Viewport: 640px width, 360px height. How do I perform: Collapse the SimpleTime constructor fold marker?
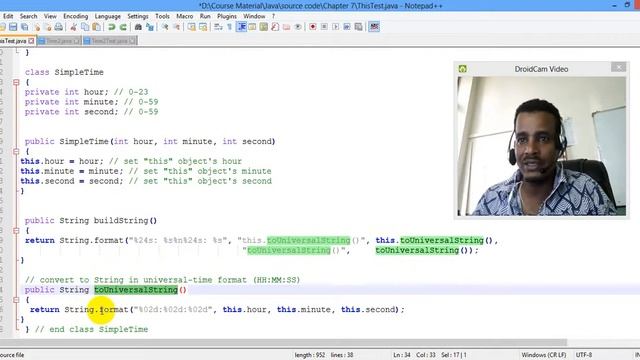click(x=16, y=151)
